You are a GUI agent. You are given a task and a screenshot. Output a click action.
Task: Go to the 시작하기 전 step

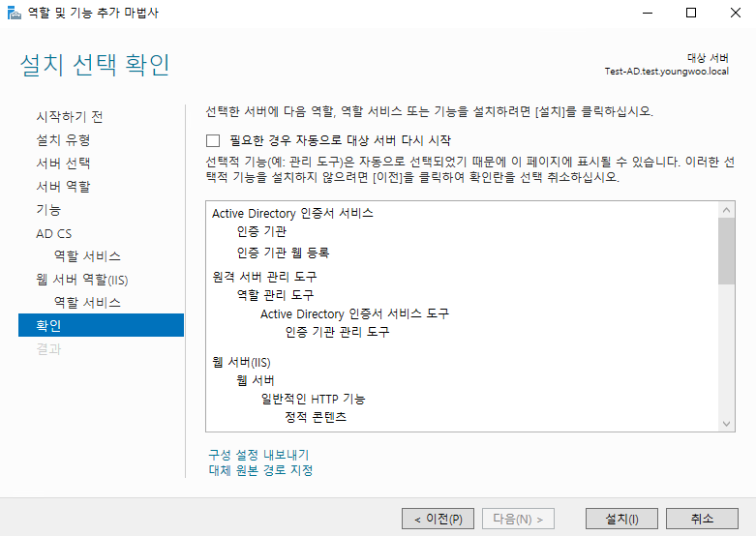click(x=70, y=117)
